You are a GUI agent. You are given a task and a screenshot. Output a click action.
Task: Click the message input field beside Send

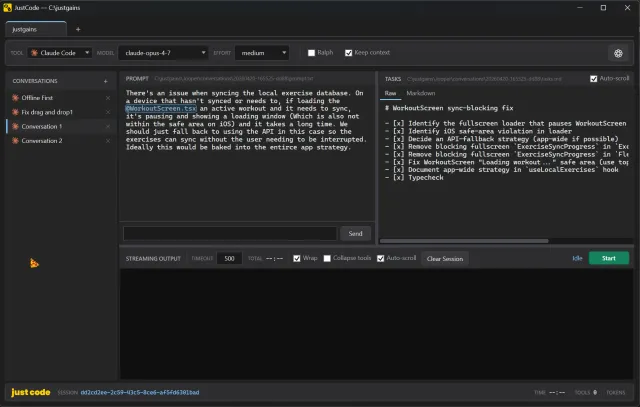[230, 234]
